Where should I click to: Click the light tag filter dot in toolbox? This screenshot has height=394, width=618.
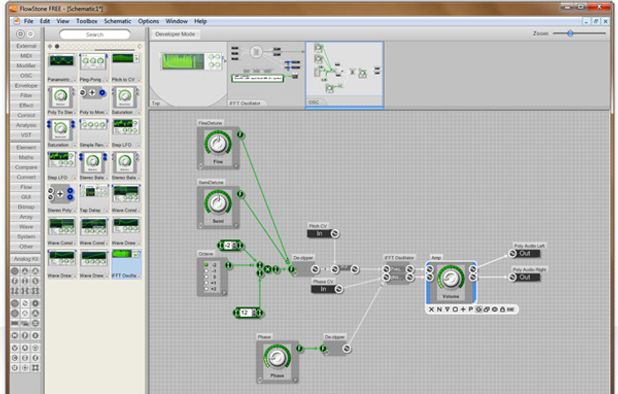(50, 46)
